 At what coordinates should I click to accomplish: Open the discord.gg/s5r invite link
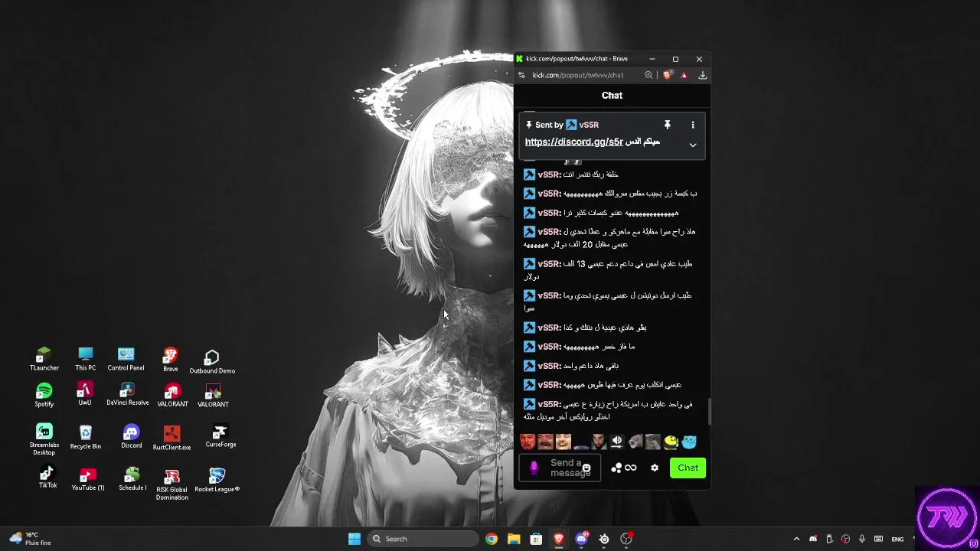click(574, 142)
